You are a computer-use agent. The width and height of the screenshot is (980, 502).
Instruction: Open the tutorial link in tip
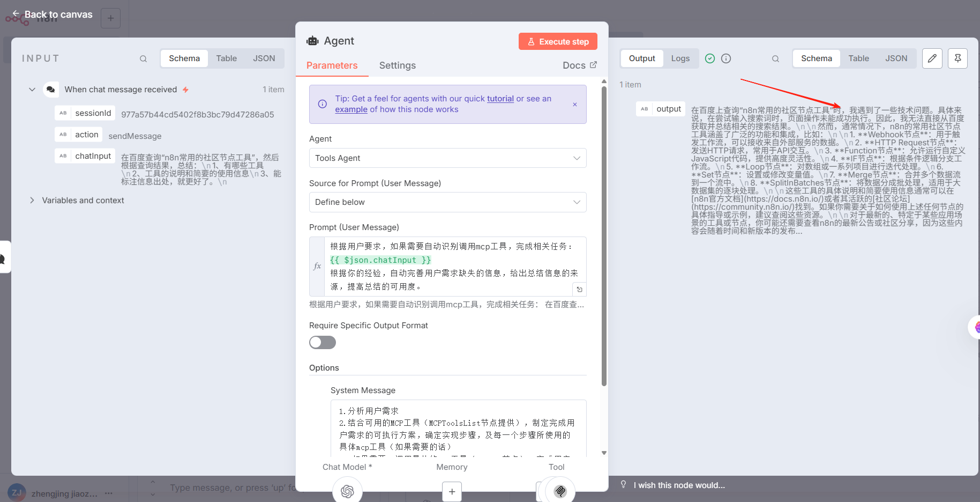(500, 99)
